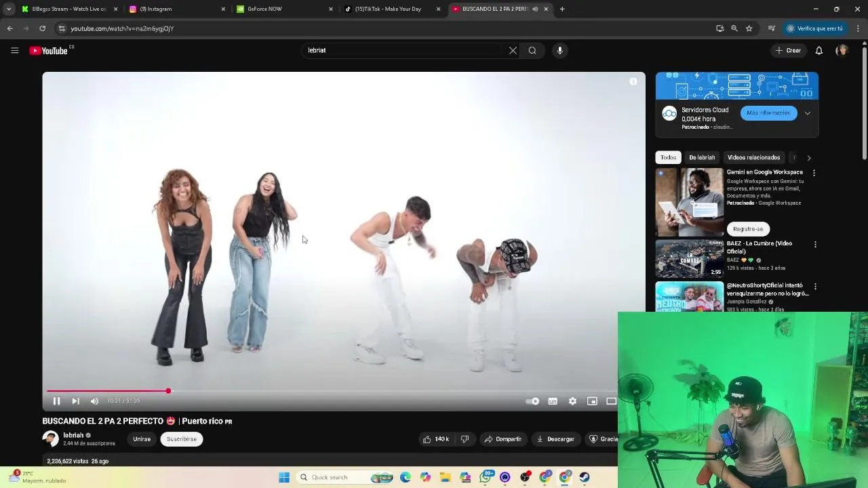Seek using the red progress bar scrubber
Image resolution: width=868 pixels, height=488 pixels.
point(168,391)
